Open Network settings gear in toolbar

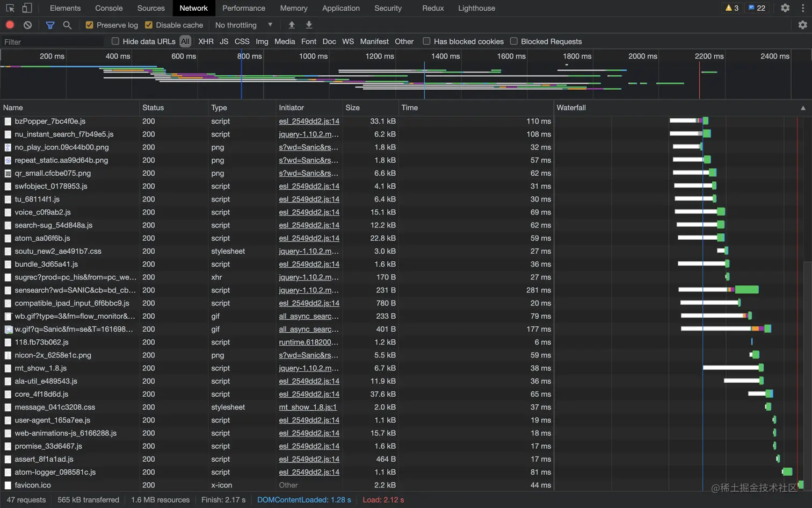802,25
